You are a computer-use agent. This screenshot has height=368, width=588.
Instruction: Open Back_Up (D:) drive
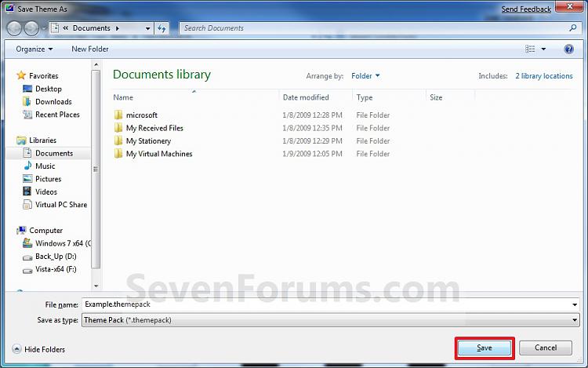[x=56, y=257]
